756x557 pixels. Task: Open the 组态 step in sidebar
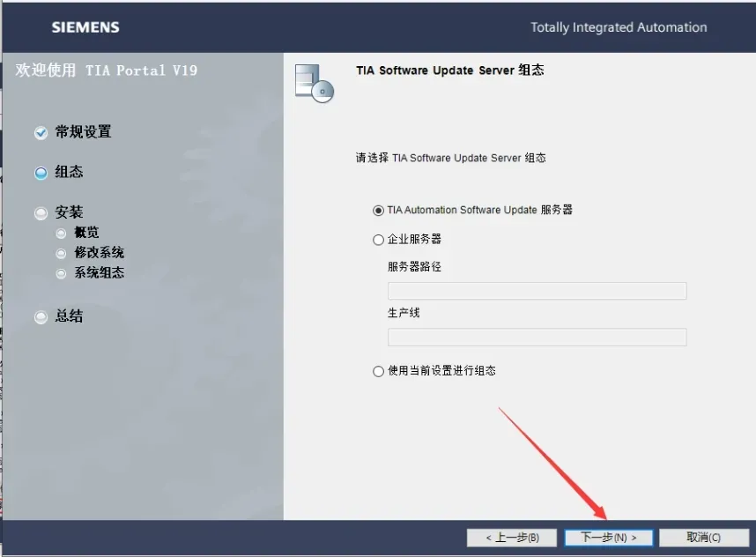coord(69,172)
